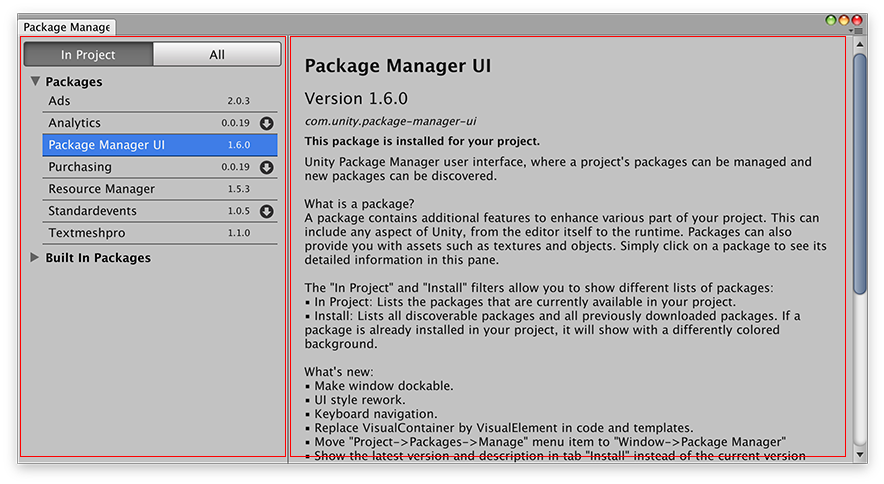Select the Purchasing package row
The width and height of the screenshot is (884, 484).
coord(160,167)
